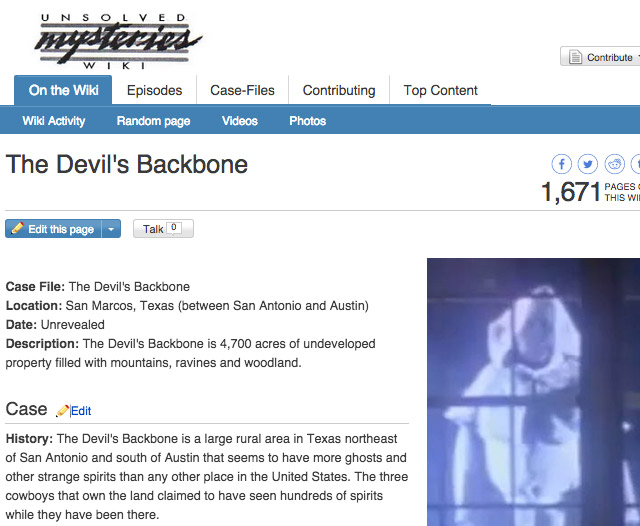
Task: Go to Wiki Activity
Action: (x=54, y=121)
